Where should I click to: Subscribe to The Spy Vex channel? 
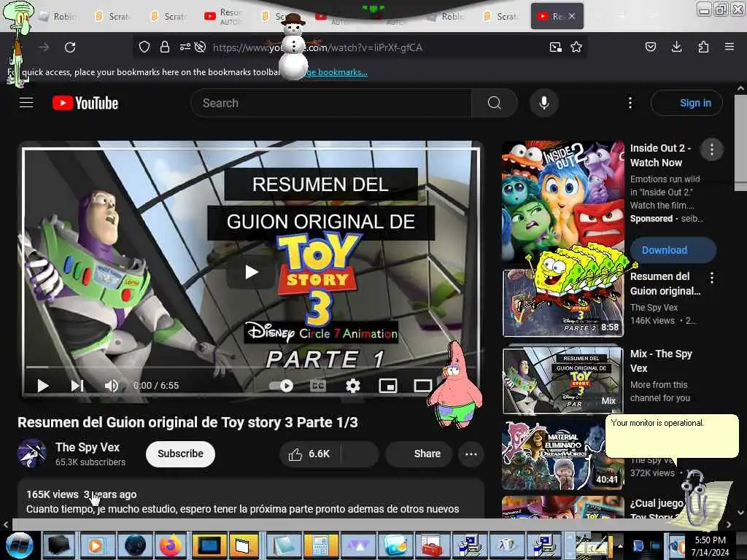point(180,454)
